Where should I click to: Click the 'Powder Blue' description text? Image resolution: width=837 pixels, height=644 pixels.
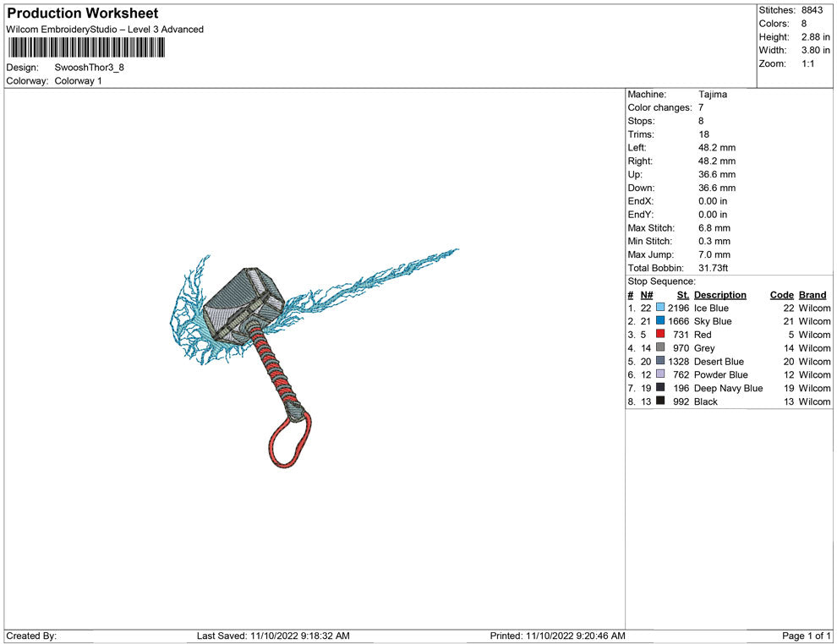click(720, 374)
